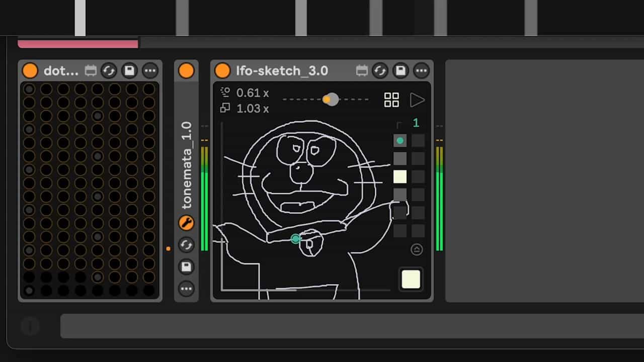Toggle the top-right dot in the dot grid
This screenshot has width=644, height=362.
[x=149, y=89]
